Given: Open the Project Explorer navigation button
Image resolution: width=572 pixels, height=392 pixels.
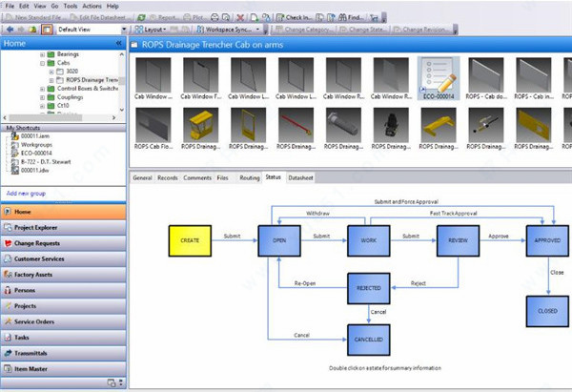Looking at the screenshot, I should (64, 227).
